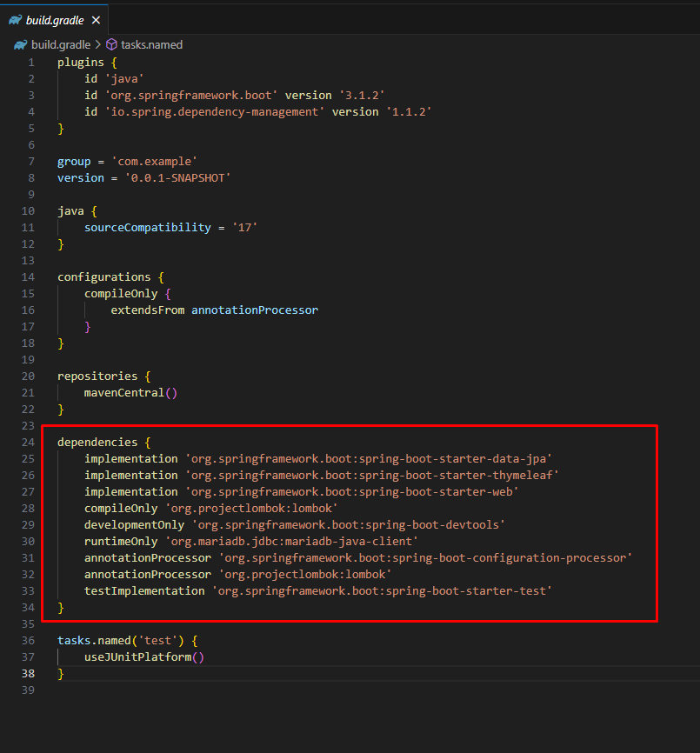Click 'org.projectlombok:lombok' on line 28
This screenshot has width=700, height=753.
point(251,508)
